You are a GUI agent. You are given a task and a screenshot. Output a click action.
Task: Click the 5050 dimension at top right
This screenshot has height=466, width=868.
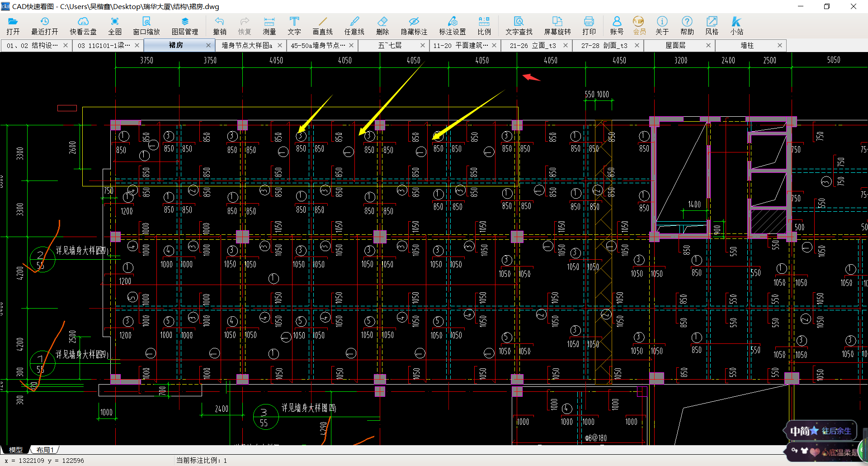834,60
